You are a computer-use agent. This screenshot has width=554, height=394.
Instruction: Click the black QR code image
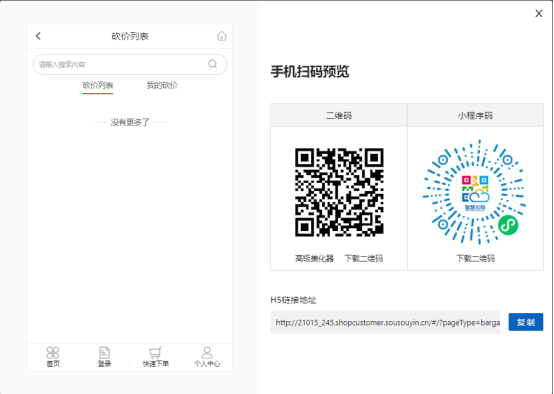click(x=339, y=192)
